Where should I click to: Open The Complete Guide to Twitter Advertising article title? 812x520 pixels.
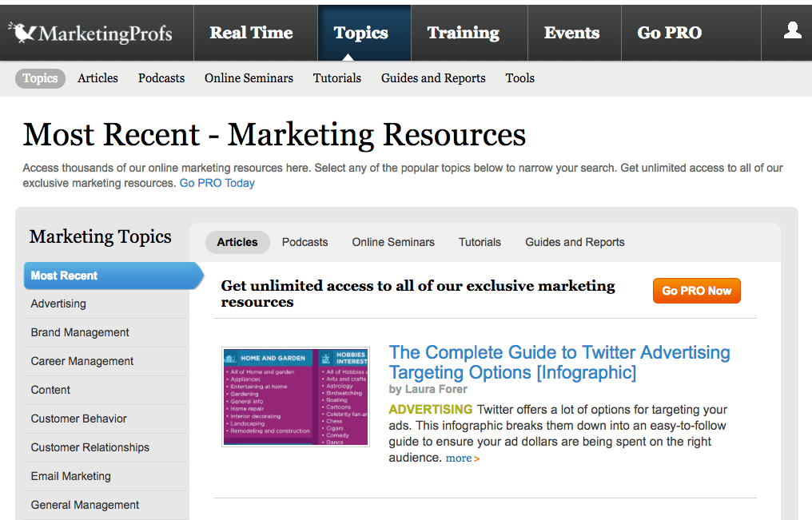click(559, 362)
